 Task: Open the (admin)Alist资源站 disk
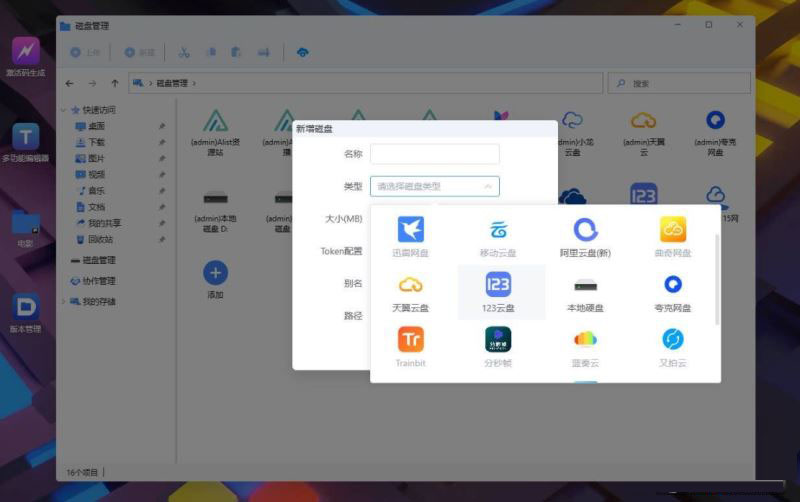[x=215, y=132]
